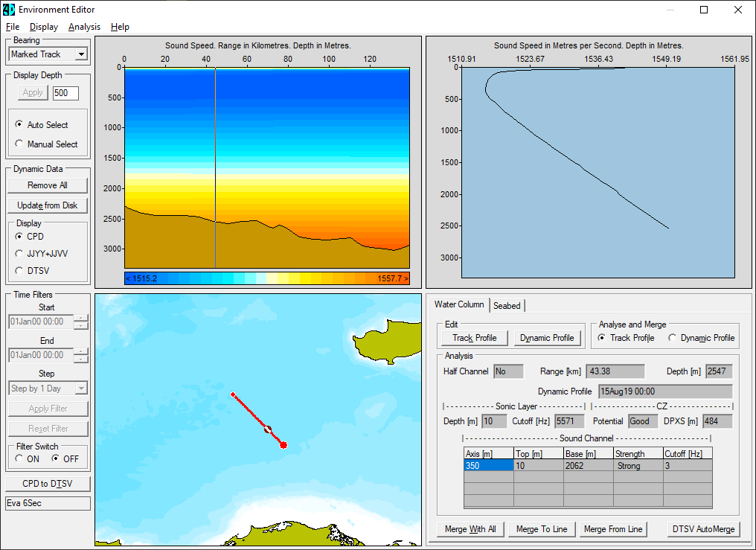The width and height of the screenshot is (756, 550).
Task: Click the red end marker of the map track
Action: pos(283,445)
